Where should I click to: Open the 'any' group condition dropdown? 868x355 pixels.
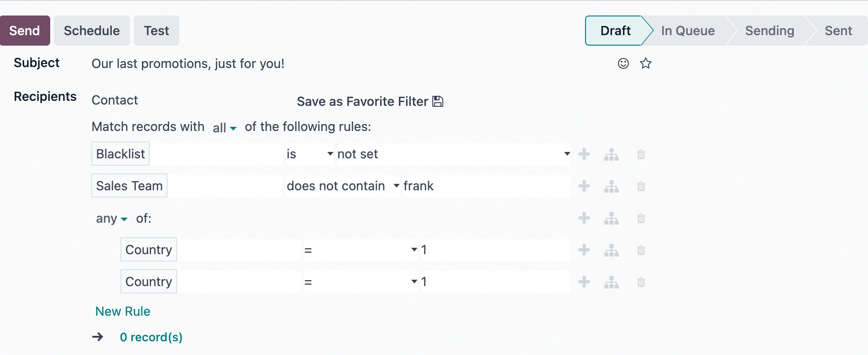[111, 219]
